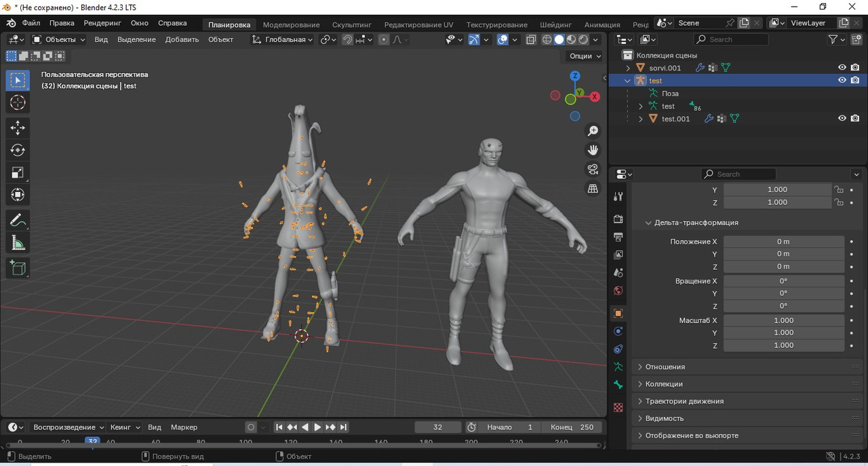Expand the sorvi.001 tree item
The height and width of the screenshot is (466, 868).
click(628, 68)
